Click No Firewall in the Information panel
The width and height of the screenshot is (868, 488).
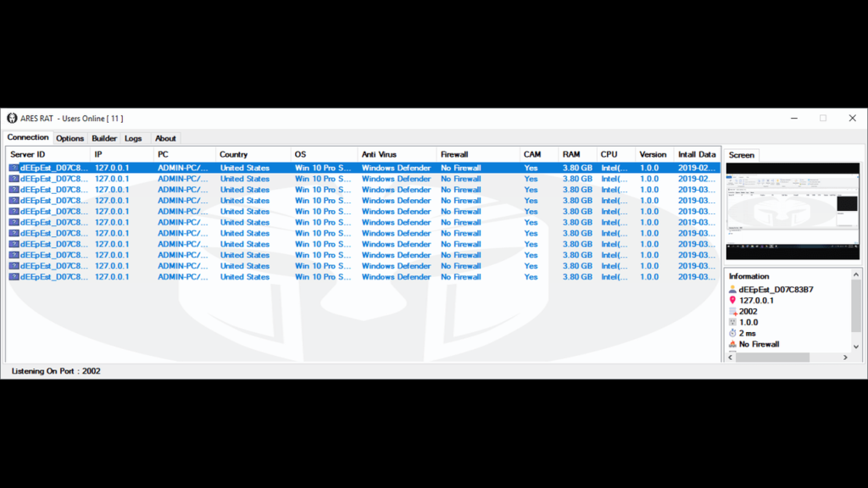pyautogui.click(x=759, y=344)
